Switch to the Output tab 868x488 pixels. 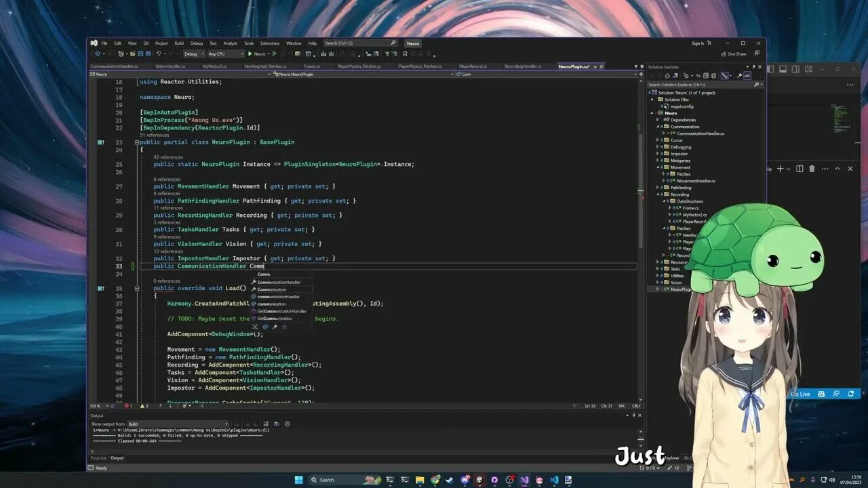pos(117,458)
